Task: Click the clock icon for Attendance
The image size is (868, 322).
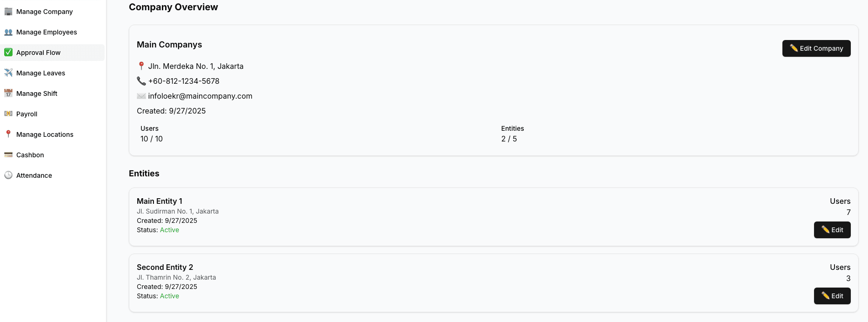Action: tap(8, 175)
